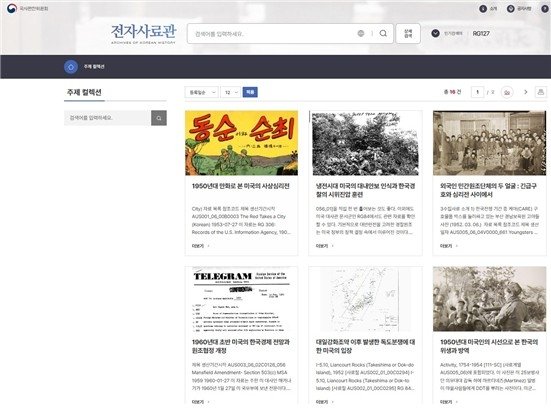Open the 12 items-per-page dropdown

tap(231, 92)
